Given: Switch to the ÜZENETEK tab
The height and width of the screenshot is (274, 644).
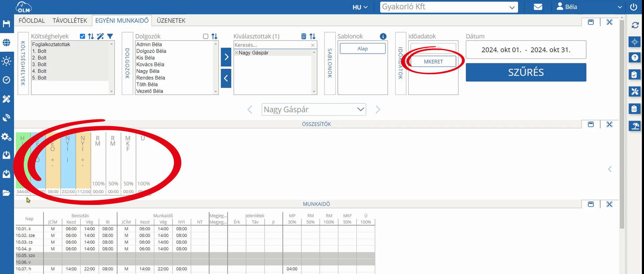Looking at the screenshot, I should (x=171, y=21).
